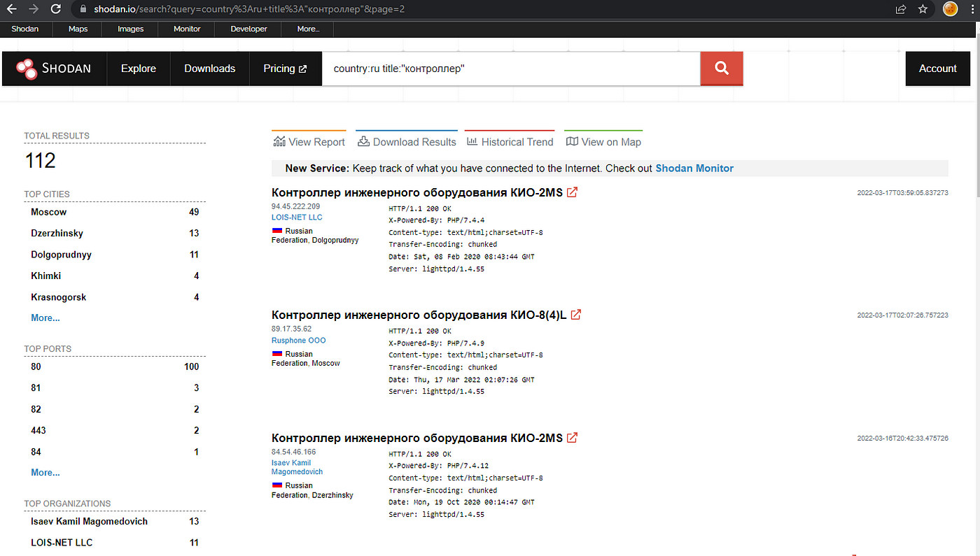Open result title КИО-8(4)L
The image size is (980, 556).
[x=419, y=315]
